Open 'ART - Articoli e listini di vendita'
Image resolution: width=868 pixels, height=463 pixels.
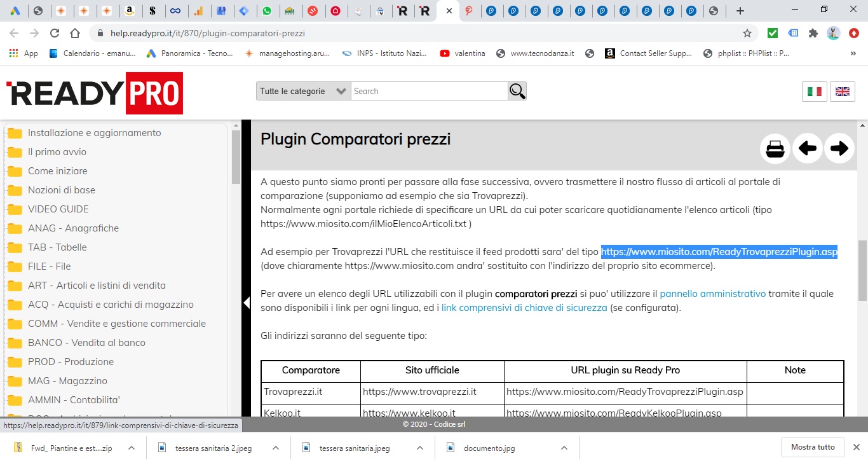click(x=97, y=286)
